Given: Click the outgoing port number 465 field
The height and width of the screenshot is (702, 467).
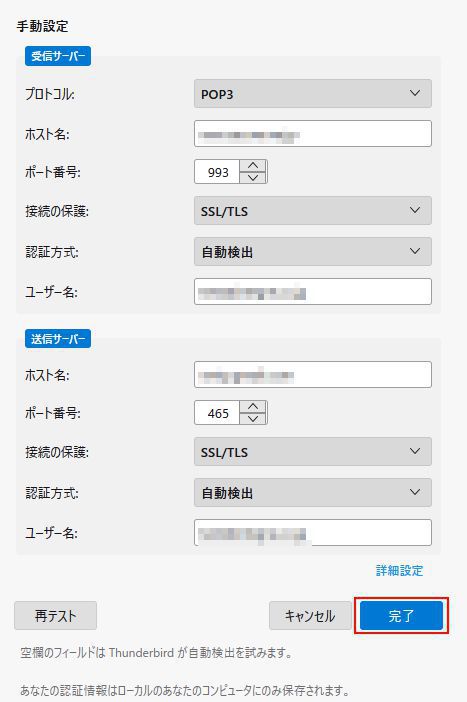Looking at the screenshot, I should coord(218,413).
